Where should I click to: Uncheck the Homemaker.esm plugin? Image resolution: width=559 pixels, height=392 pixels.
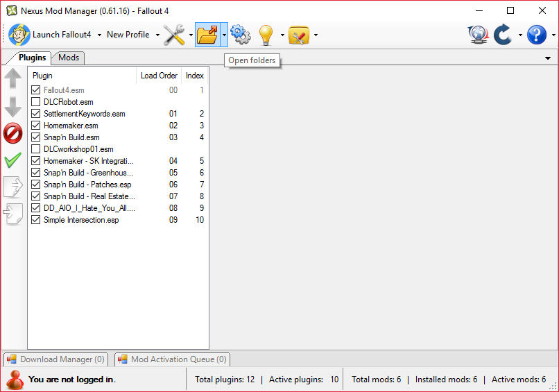36,126
